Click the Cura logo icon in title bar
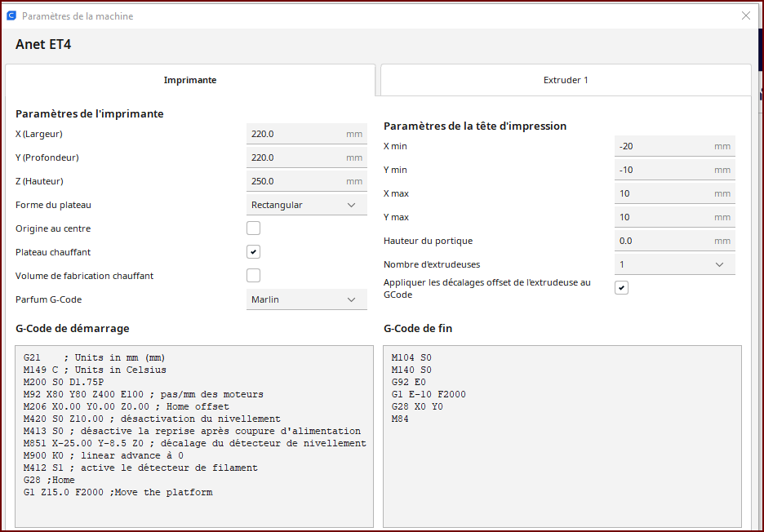The image size is (764, 532). (11, 16)
